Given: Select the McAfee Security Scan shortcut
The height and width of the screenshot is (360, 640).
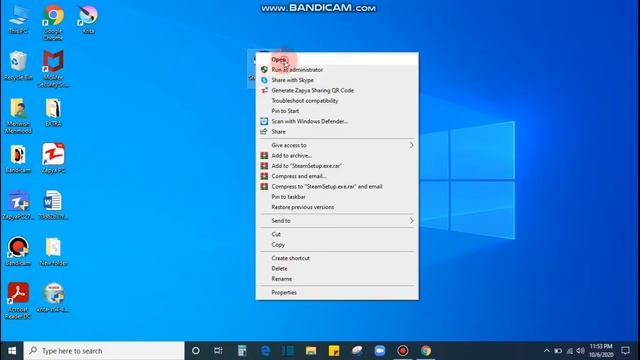Looking at the screenshot, I should point(53,69).
